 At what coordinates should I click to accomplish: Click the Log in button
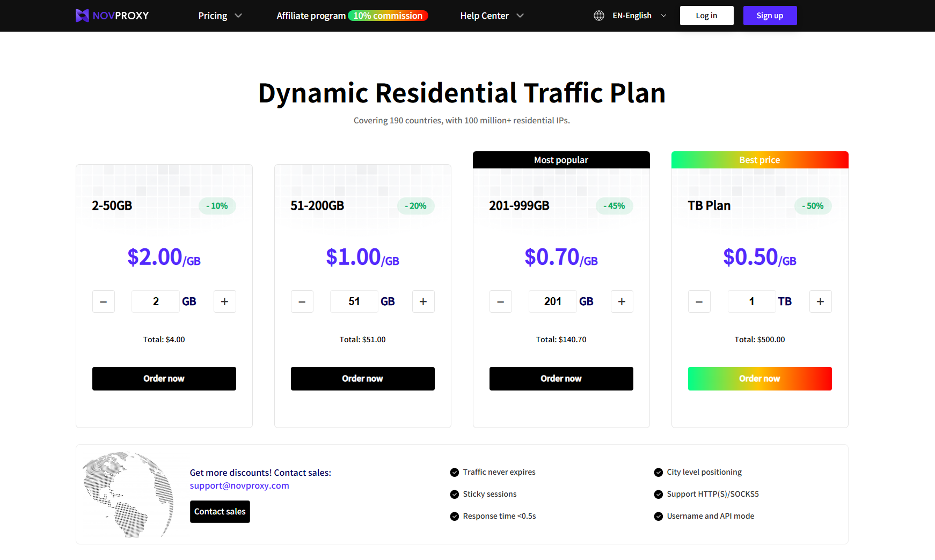pyautogui.click(x=706, y=16)
